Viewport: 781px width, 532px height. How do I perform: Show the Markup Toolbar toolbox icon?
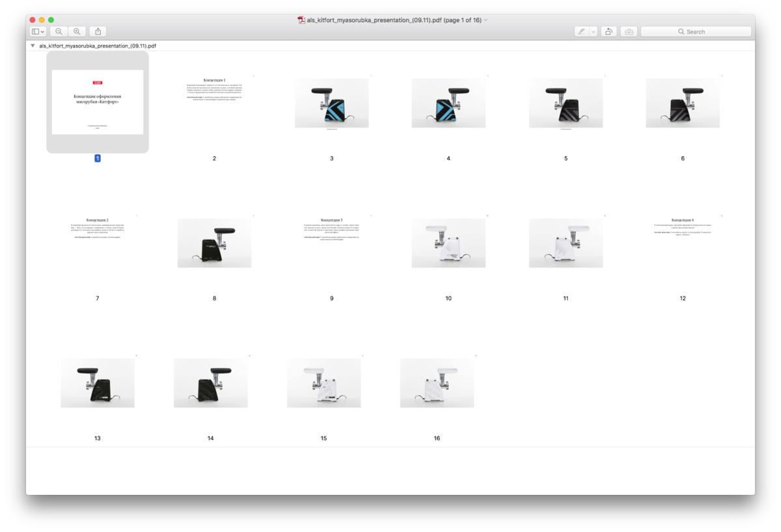pyautogui.click(x=629, y=31)
